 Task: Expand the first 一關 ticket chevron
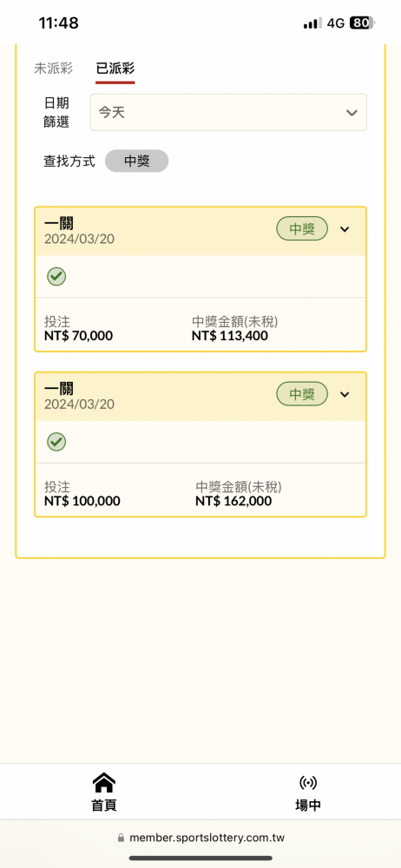click(x=345, y=229)
